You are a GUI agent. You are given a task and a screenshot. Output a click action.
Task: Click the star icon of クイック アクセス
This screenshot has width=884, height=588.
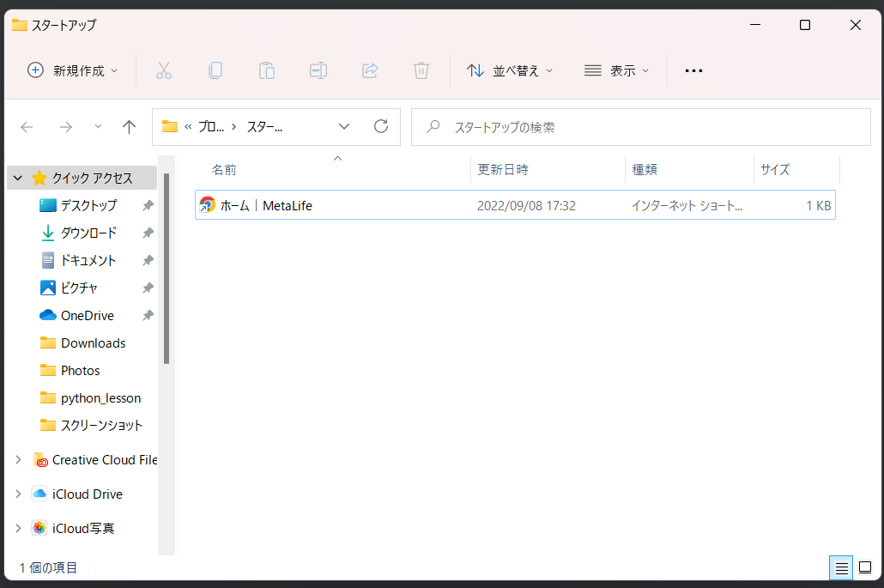coord(39,179)
